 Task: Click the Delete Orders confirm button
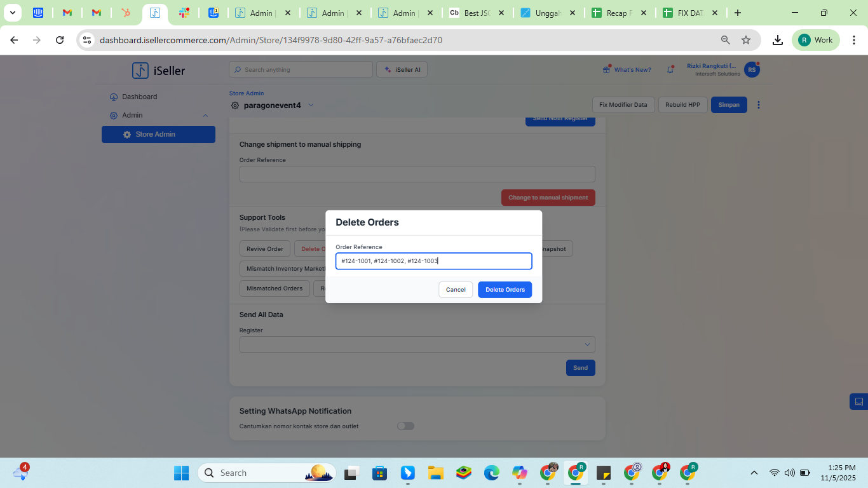click(x=505, y=290)
